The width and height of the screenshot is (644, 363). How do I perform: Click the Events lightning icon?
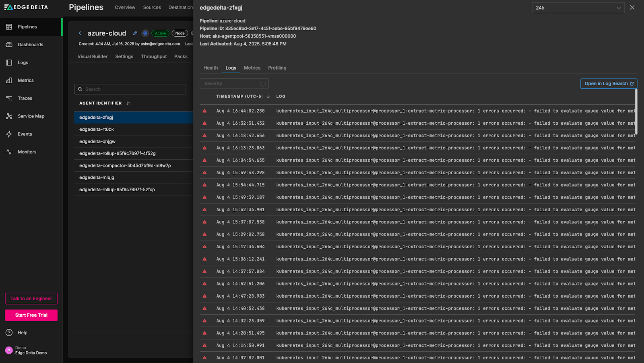[x=9, y=134]
